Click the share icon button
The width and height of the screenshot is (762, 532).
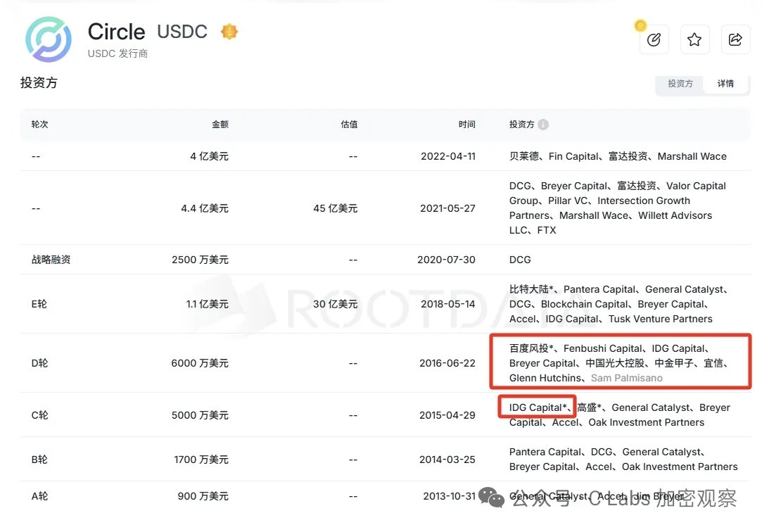[735, 39]
